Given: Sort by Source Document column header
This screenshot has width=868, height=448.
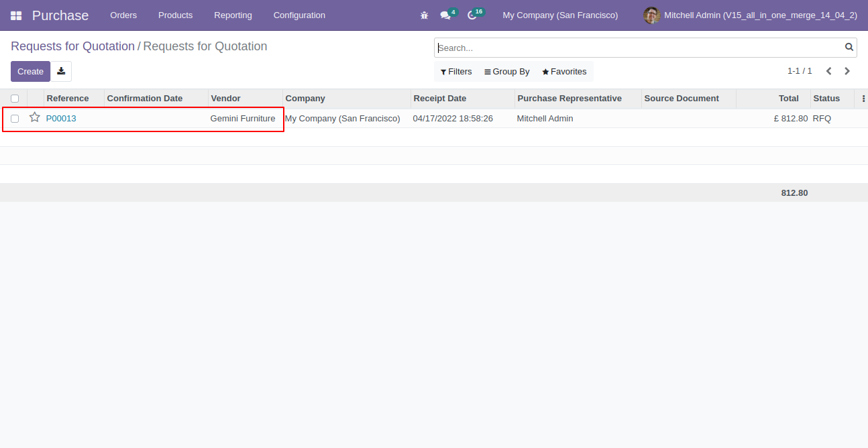Looking at the screenshot, I should click(689, 99).
